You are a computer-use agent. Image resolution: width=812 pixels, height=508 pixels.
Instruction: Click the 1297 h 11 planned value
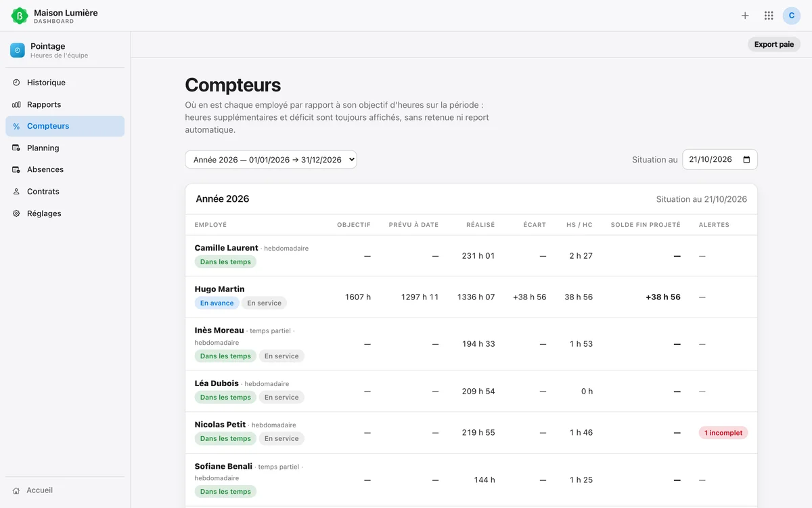(x=420, y=297)
